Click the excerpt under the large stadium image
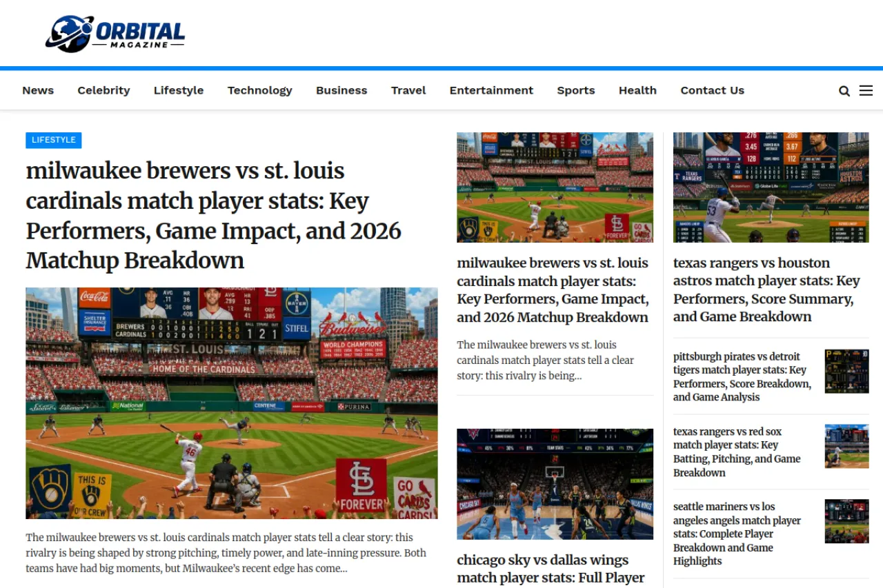The image size is (883, 588). (x=226, y=553)
